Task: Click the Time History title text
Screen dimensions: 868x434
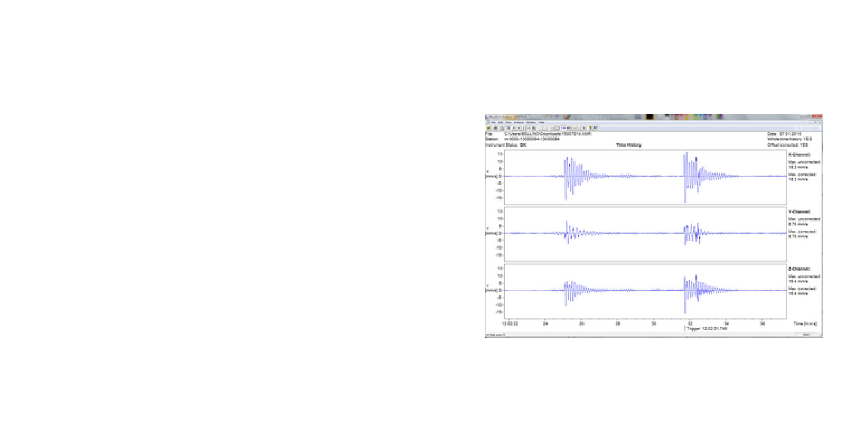Action: coord(629,145)
